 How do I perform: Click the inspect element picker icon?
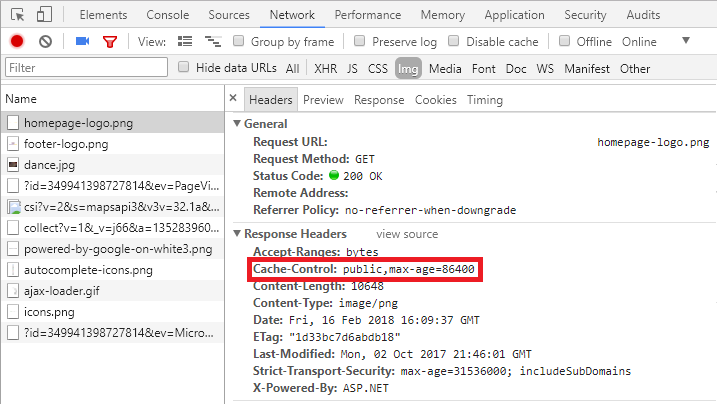tap(17, 15)
